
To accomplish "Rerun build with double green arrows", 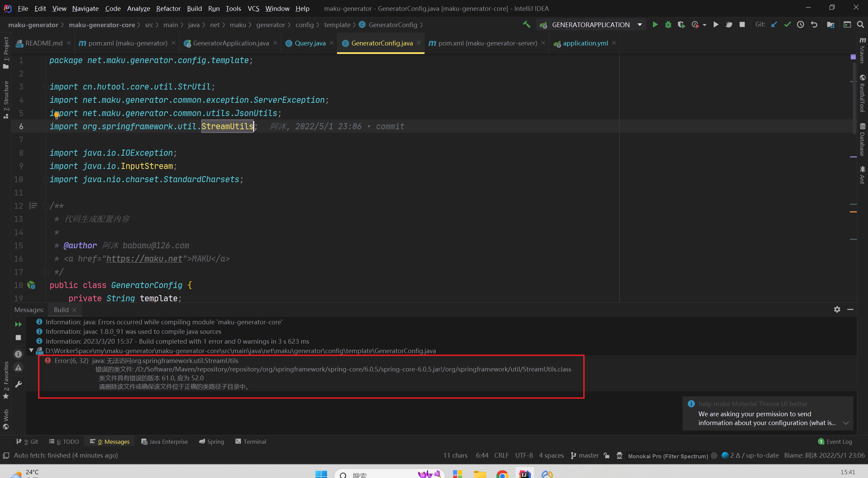I will pyautogui.click(x=18, y=324).
